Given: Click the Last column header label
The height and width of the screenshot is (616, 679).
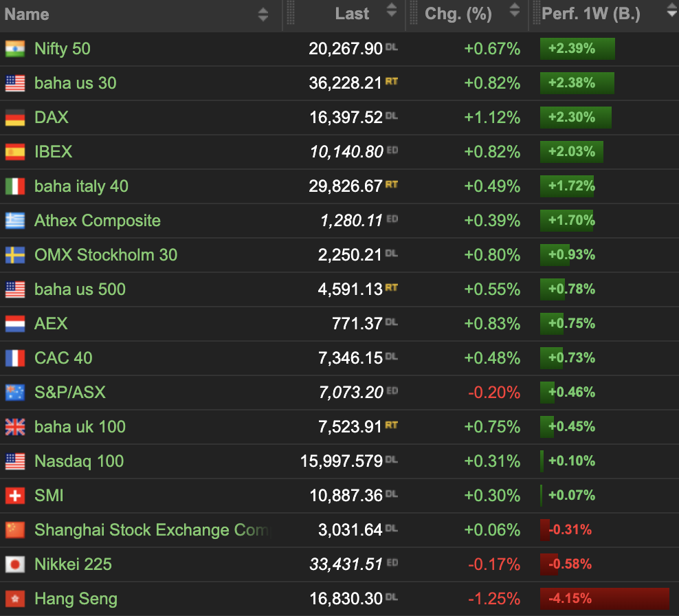Looking at the screenshot, I should click(x=352, y=14).
